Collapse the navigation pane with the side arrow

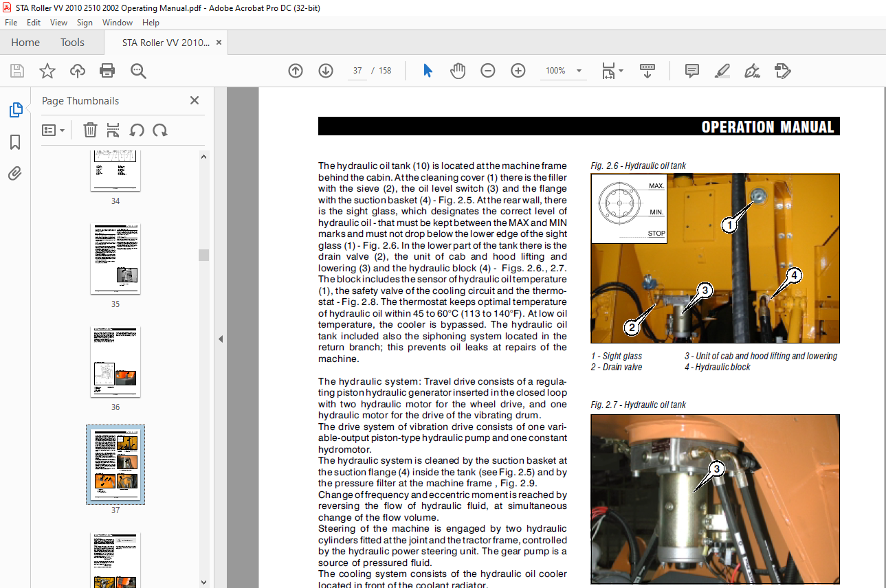pos(221,339)
